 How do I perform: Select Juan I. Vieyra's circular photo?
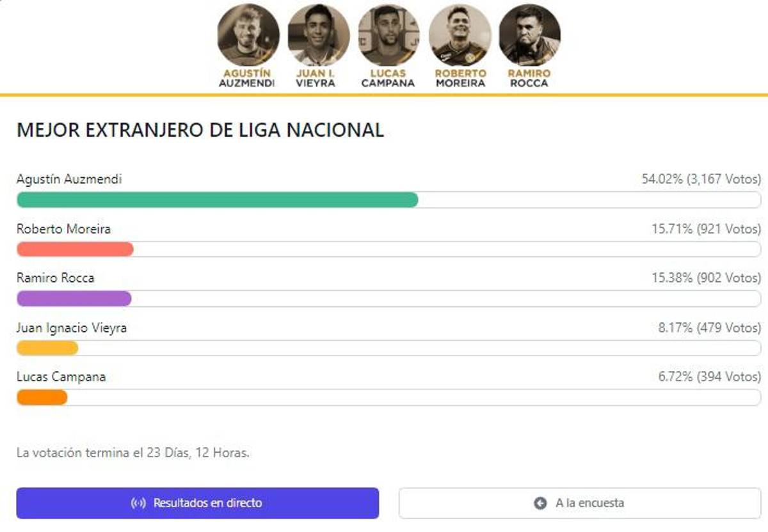(318, 35)
